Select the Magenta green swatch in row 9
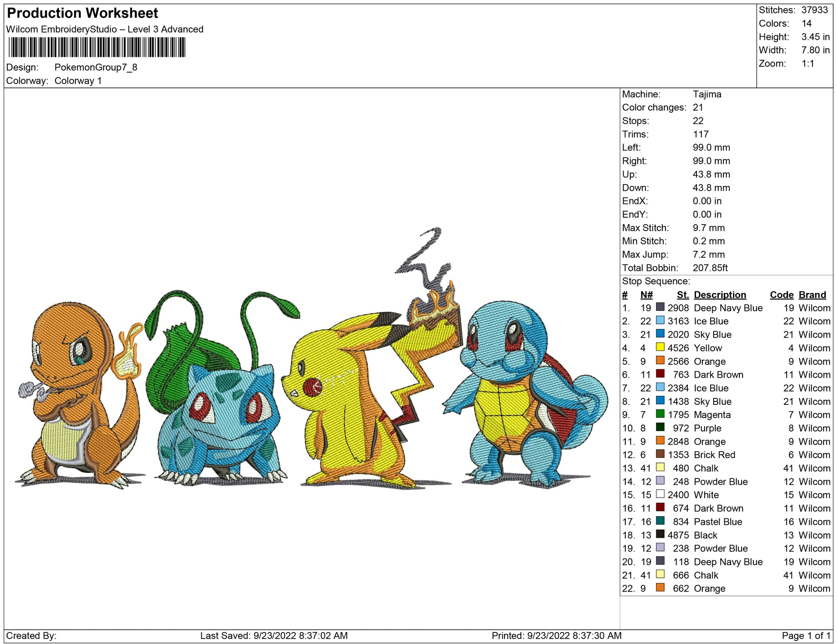 pos(660,414)
